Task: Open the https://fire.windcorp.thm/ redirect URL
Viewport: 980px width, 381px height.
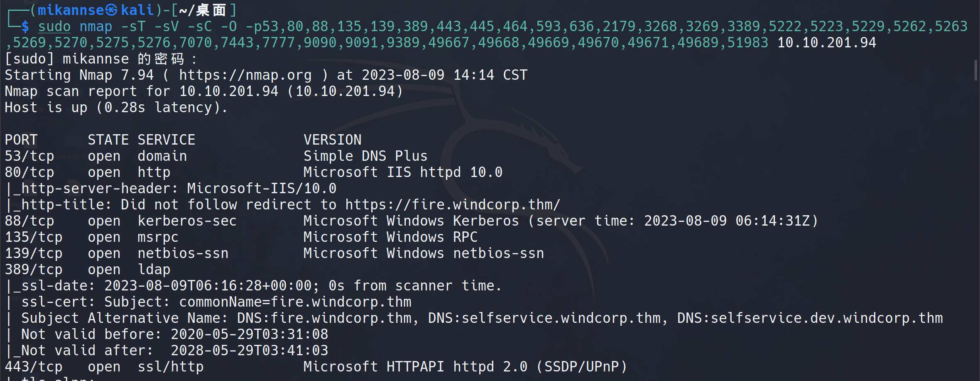Action: (453, 205)
